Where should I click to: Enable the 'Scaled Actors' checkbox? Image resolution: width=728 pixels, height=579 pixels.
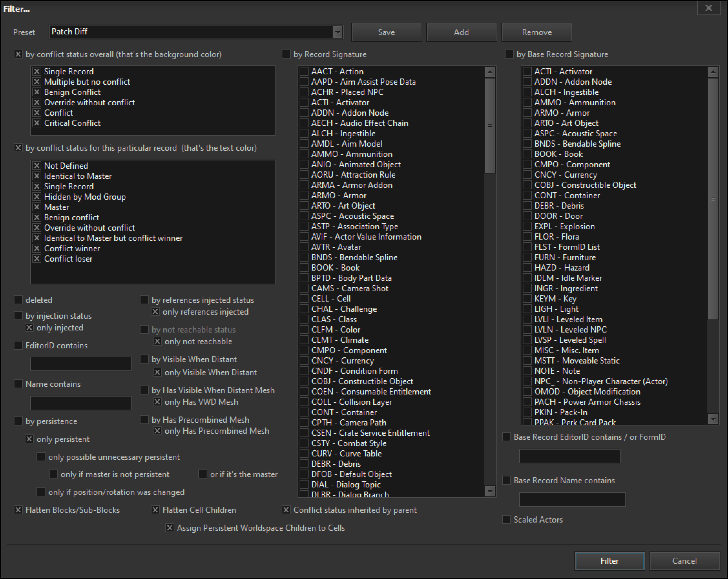507,520
